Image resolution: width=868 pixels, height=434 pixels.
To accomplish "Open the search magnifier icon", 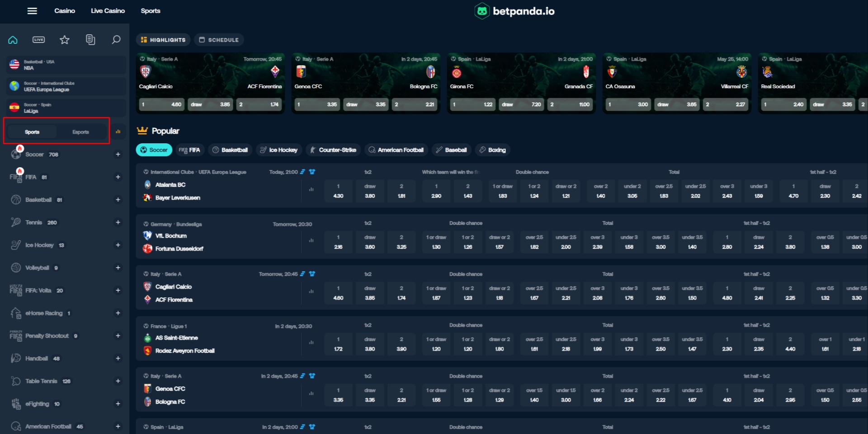I will (x=116, y=40).
